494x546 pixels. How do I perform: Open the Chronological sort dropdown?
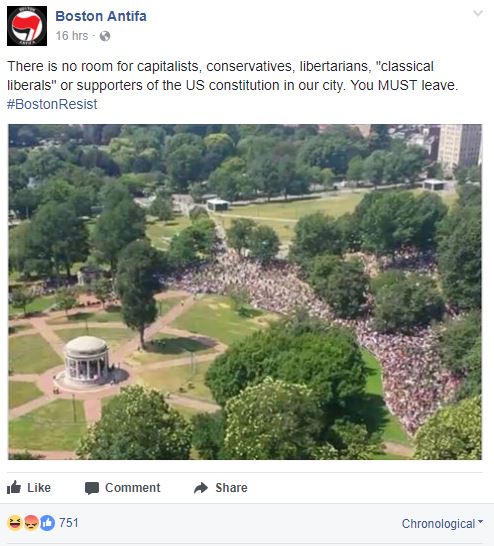click(x=442, y=523)
